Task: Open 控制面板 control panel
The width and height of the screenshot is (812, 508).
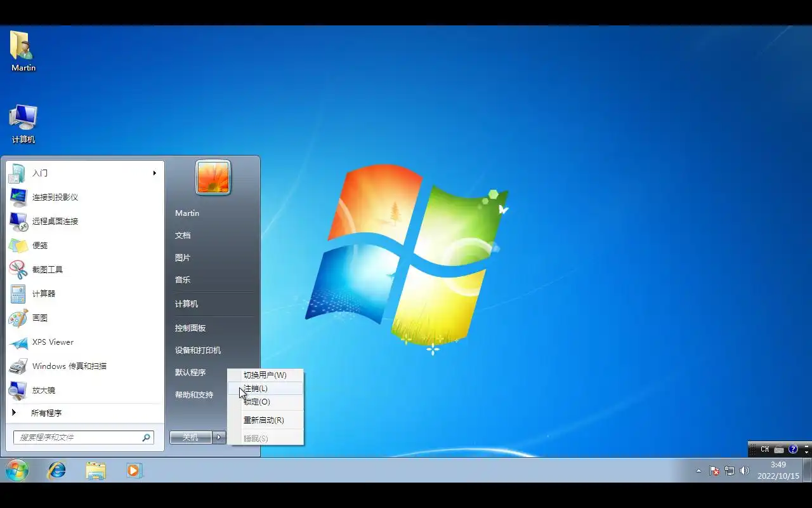Action: pos(190,328)
